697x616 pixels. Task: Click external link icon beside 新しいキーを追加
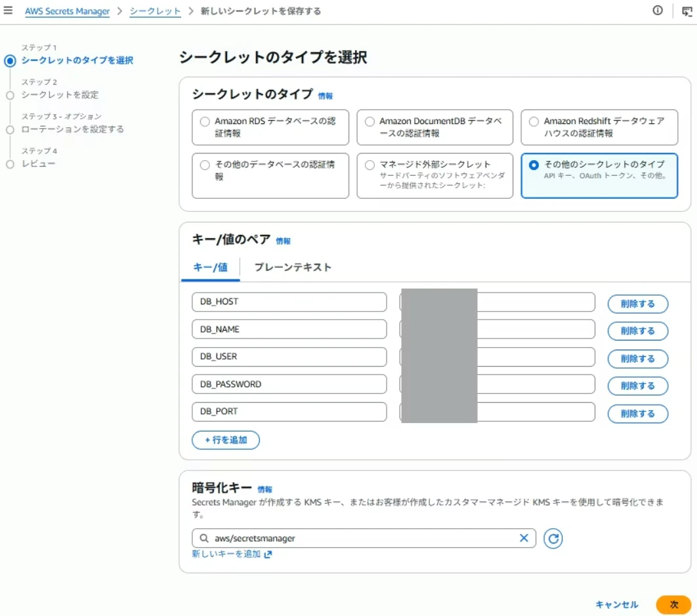click(x=268, y=554)
